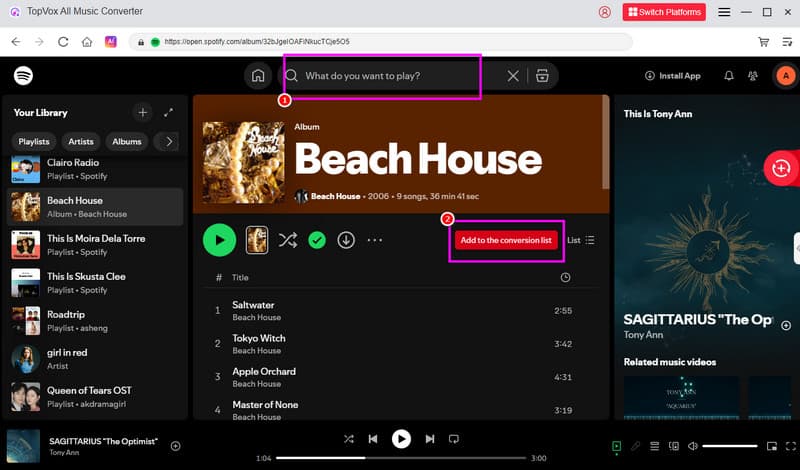
Task: Open the List view options dropdown
Action: (x=581, y=240)
